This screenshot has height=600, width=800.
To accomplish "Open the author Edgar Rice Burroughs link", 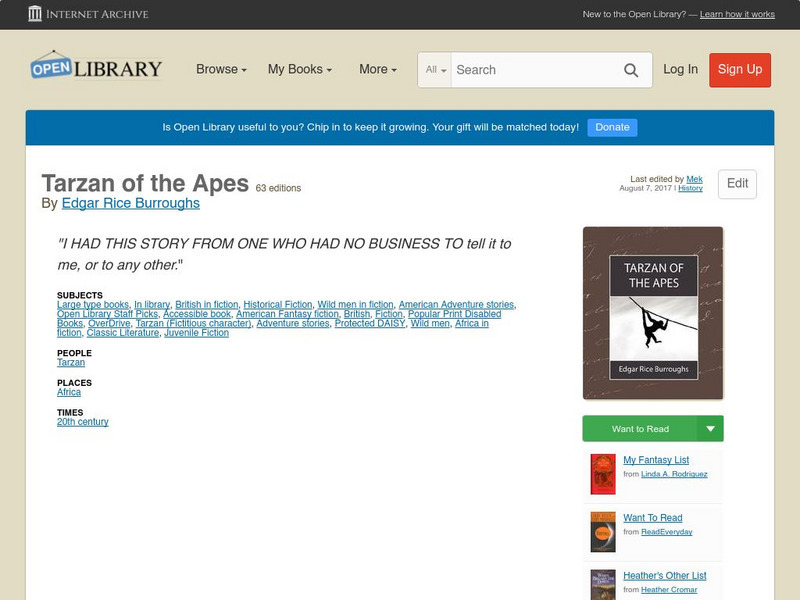I will click(131, 203).
